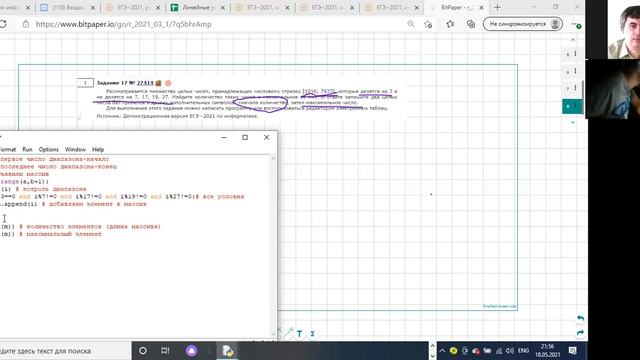The height and width of the screenshot is (360, 640).
Task: Close the BitPaper browser tab
Action: click(x=481, y=7)
